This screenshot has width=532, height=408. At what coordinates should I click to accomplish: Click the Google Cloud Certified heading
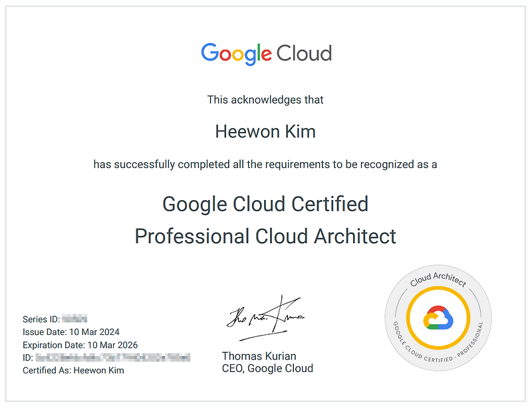266,204
